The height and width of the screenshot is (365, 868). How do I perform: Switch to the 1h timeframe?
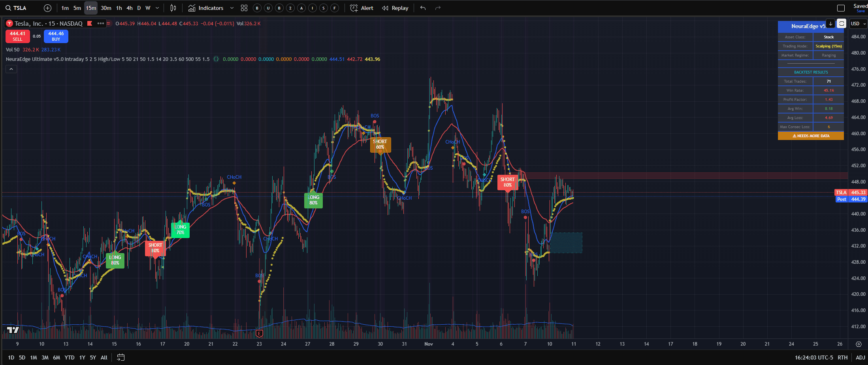click(119, 8)
